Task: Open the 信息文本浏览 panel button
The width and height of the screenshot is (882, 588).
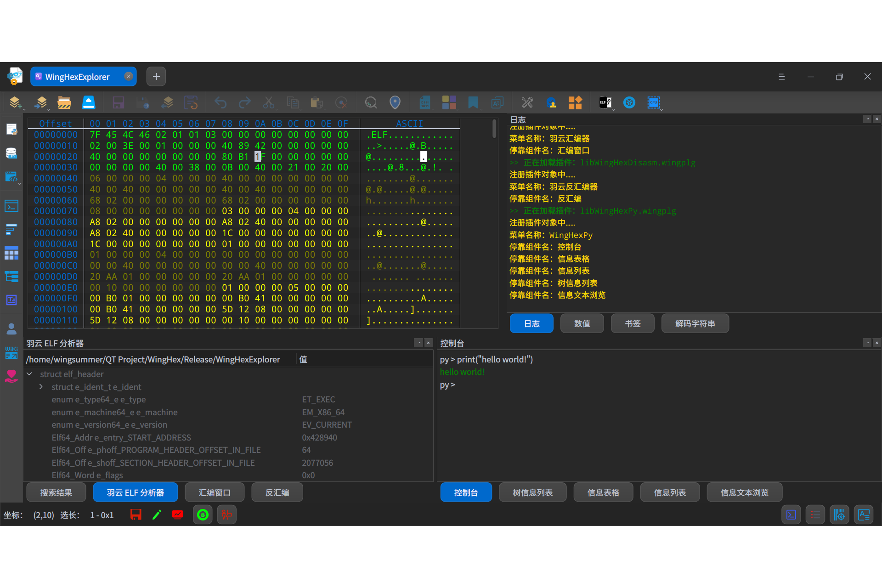Action: tap(744, 492)
